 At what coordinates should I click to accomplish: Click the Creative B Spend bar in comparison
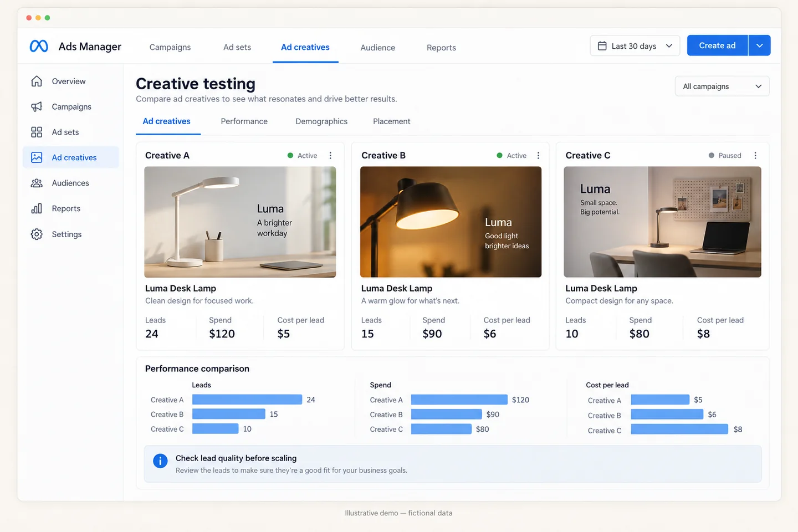coord(447,414)
